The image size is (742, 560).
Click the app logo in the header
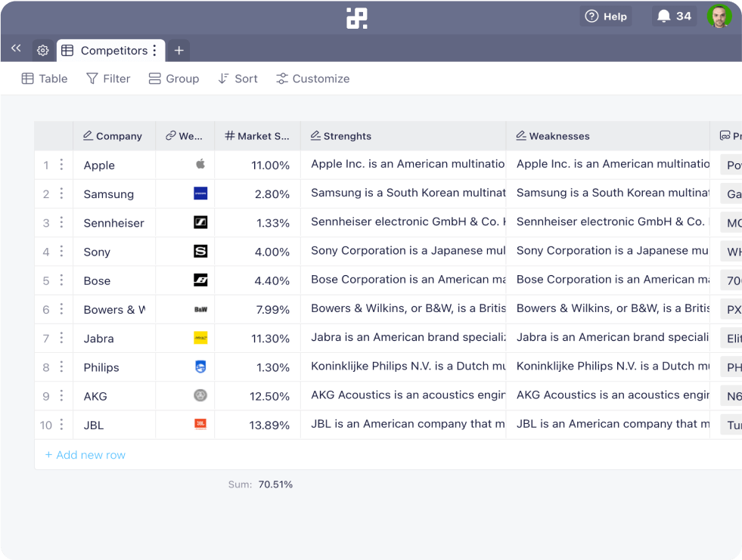(357, 18)
